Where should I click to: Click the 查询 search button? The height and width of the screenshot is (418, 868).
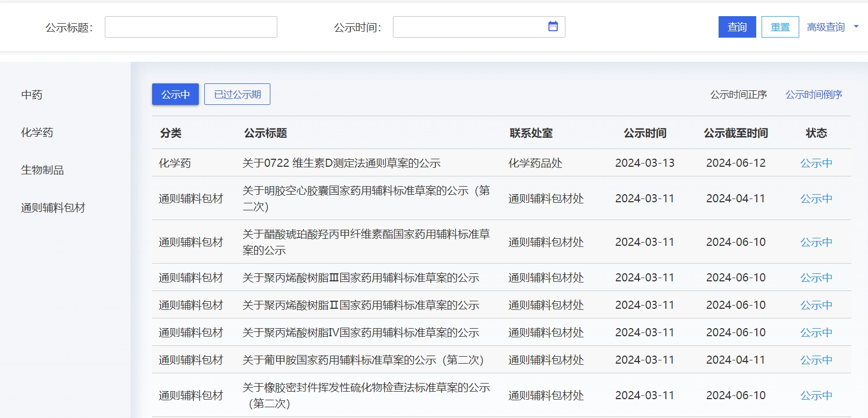point(737,27)
